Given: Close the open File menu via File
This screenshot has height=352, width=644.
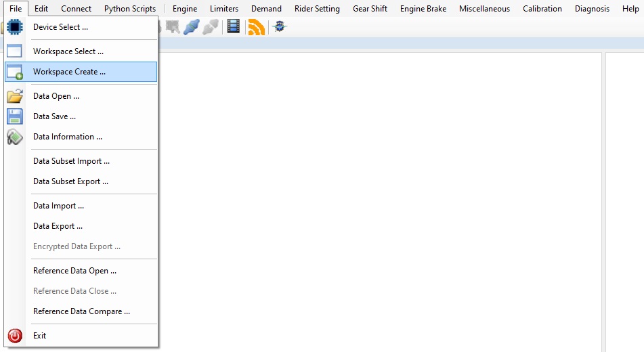Looking at the screenshot, I should 16,9.
